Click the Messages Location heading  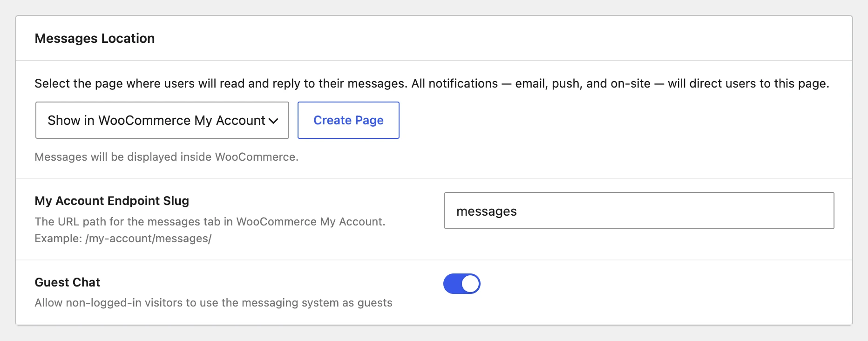95,38
